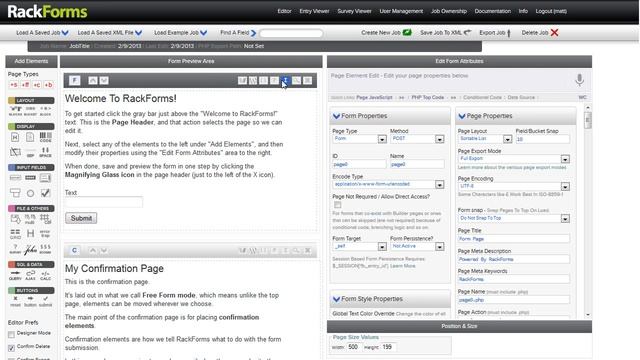This screenshot has height=360, width=640.
Task: Add a Query SQL element
Action: coord(15,275)
